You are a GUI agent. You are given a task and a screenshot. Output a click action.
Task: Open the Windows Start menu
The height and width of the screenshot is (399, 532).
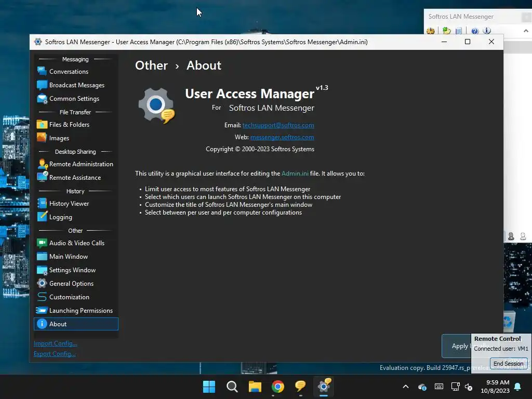click(209, 387)
